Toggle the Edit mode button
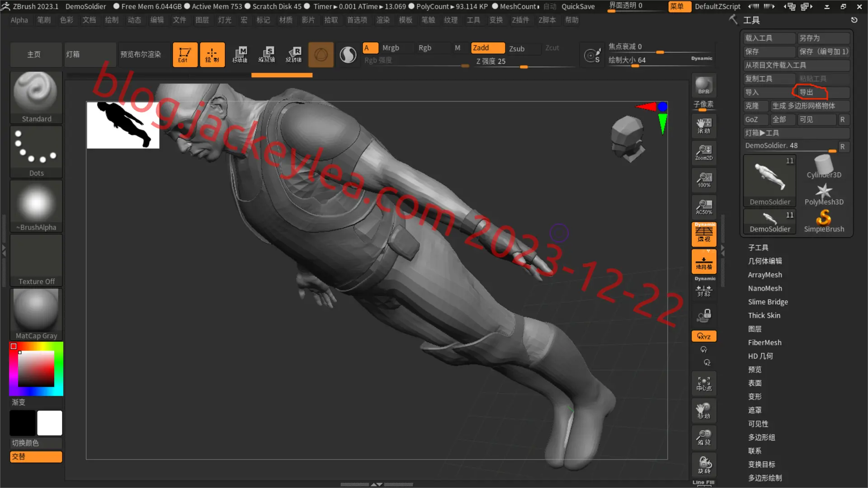This screenshot has height=488, width=868. point(185,55)
